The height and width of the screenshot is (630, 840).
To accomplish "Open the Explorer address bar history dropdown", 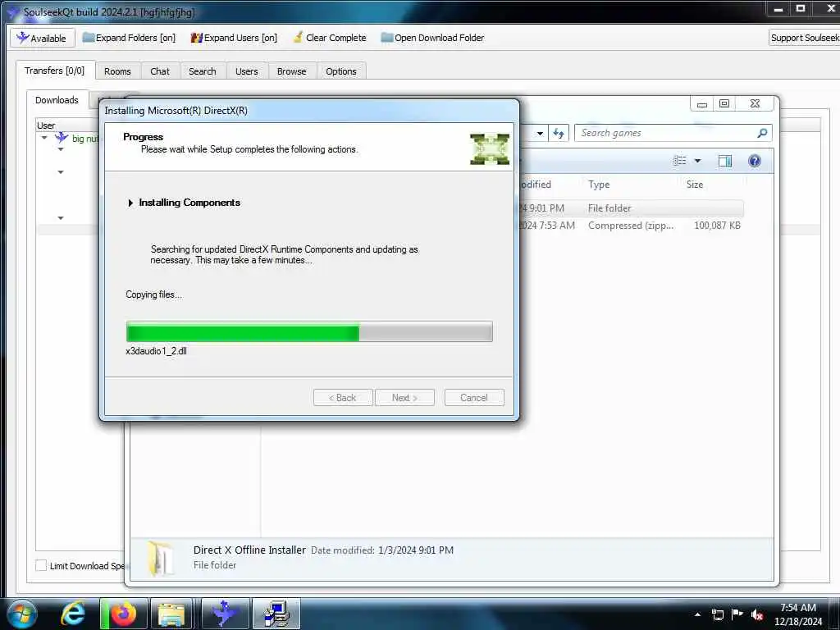I will [x=540, y=133].
